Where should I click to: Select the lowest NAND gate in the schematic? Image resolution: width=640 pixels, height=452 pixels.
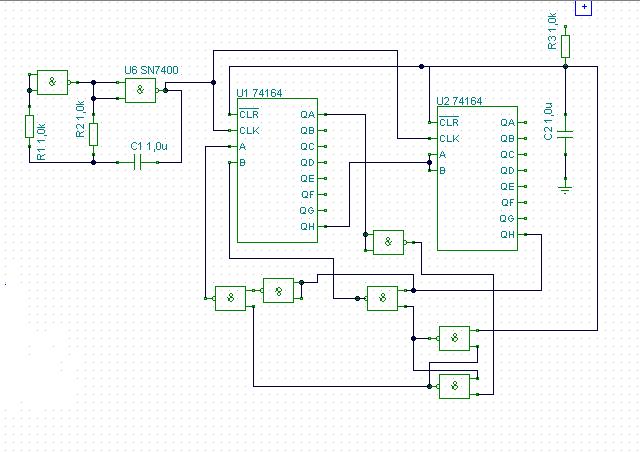click(454, 386)
